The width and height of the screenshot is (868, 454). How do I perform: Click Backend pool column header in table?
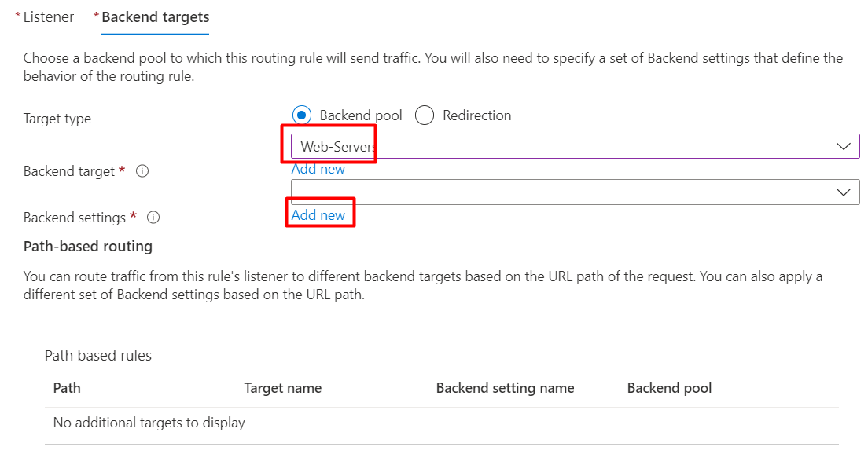tap(669, 388)
